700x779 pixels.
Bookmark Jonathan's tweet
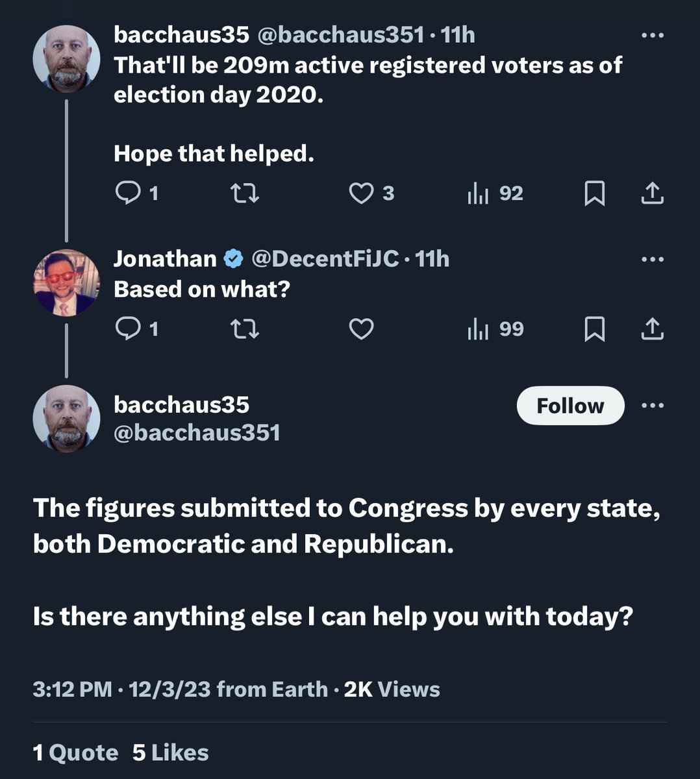(595, 329)
